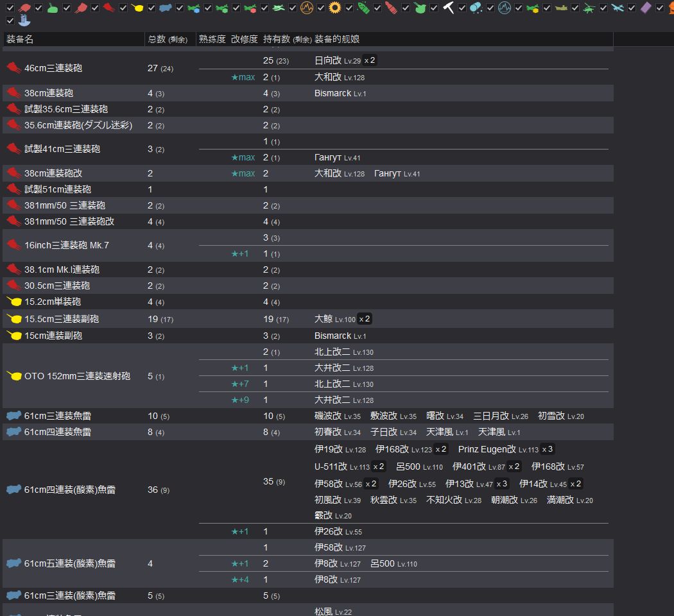Viewport: 674px width, 616px height.
Task: Select the 46cm三連装砲 equipment name
Action: (53, 68)
